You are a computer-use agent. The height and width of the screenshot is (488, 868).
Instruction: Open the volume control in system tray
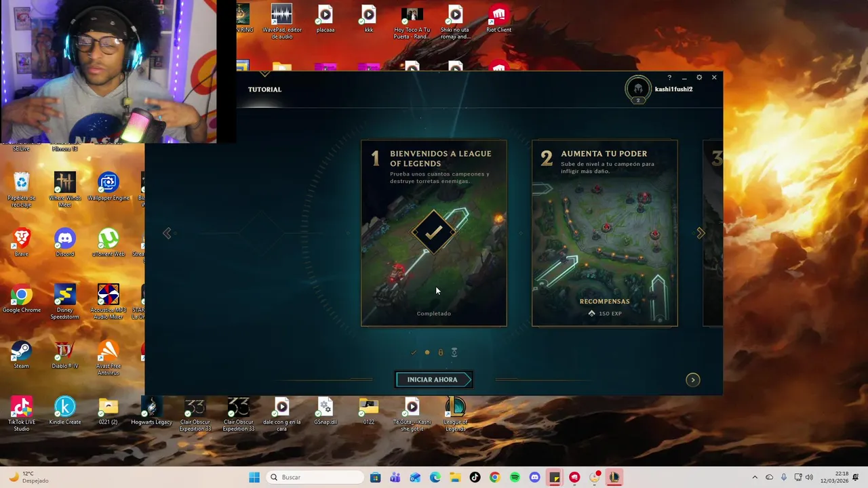(809, 477)
